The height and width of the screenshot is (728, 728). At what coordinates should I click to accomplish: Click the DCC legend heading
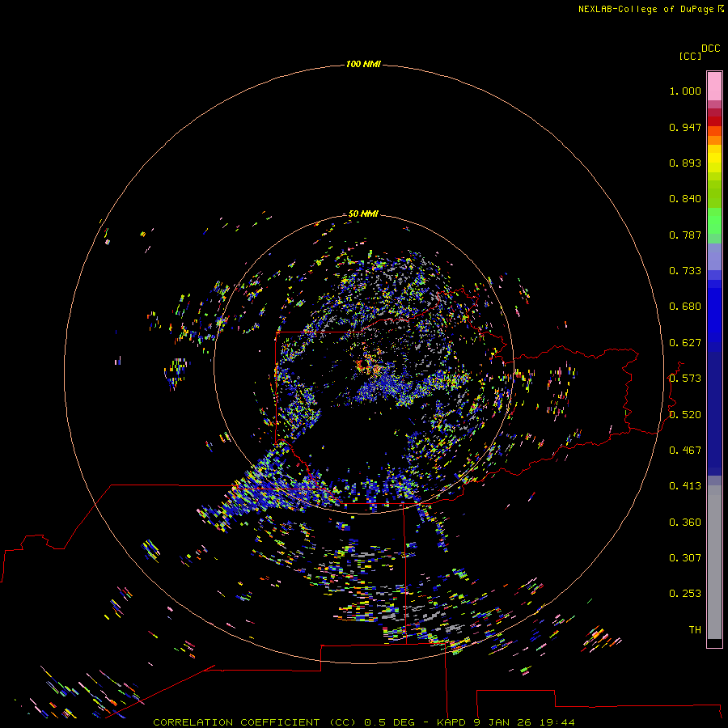pos(710,49)
